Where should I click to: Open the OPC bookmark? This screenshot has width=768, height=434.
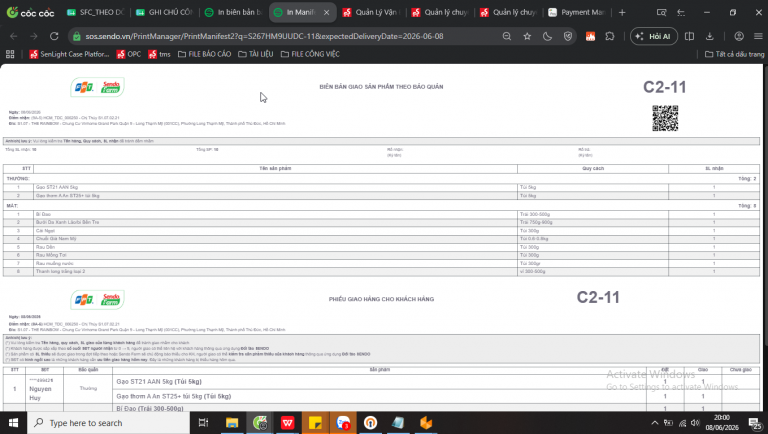[x=129, y=54]
